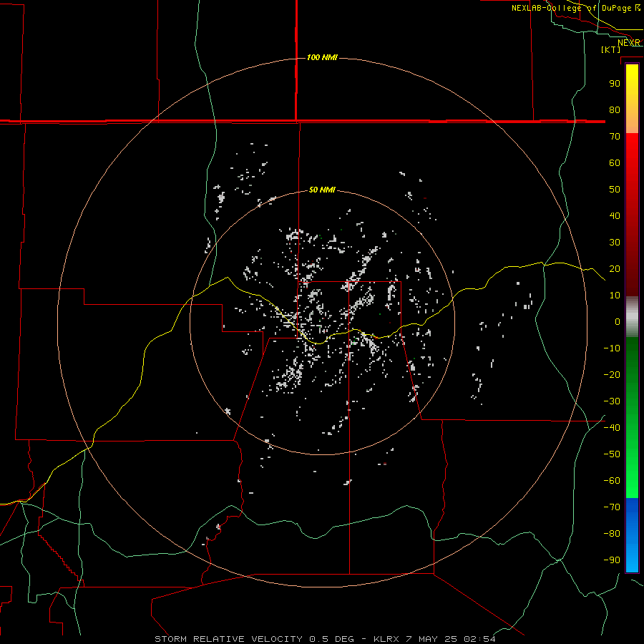Click the positive "40" scale value
The width and height of the screenshot is (644, 644).
click(x=615, y=216)
